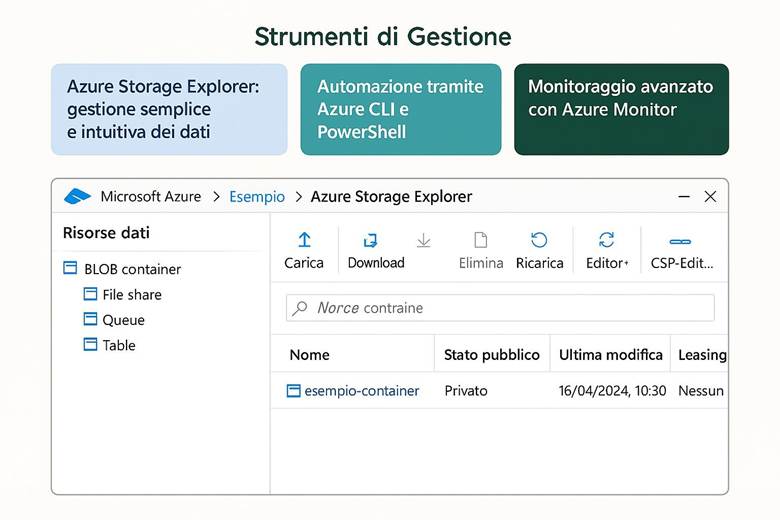This screenshot has height=520, width=780.
Task: Sort by Nome column header
Action: click(x=309, y=355)
